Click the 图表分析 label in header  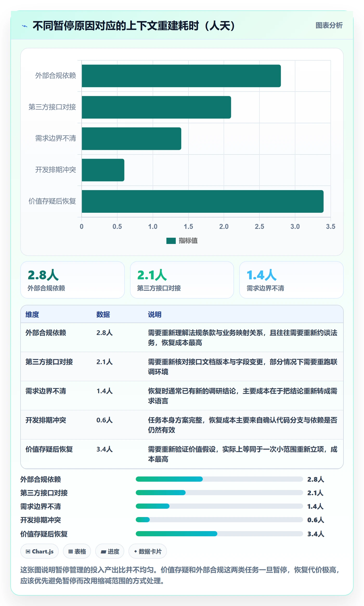click(x=329, y=25)
